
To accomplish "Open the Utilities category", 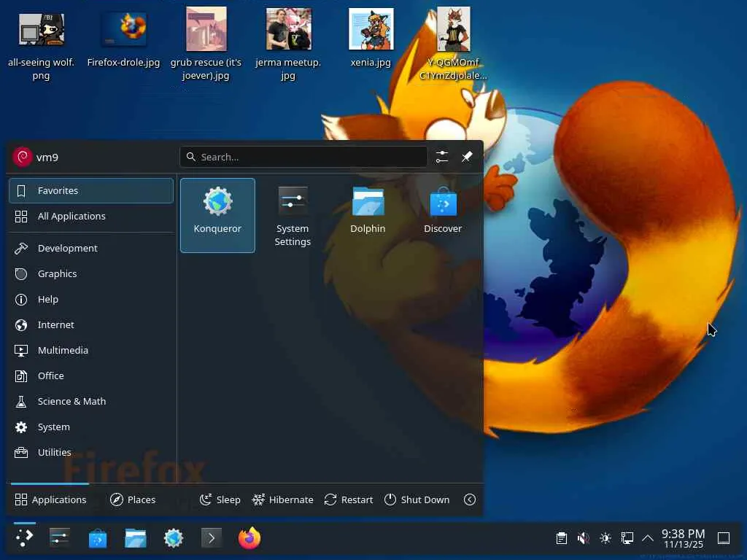I will point(91,452).
